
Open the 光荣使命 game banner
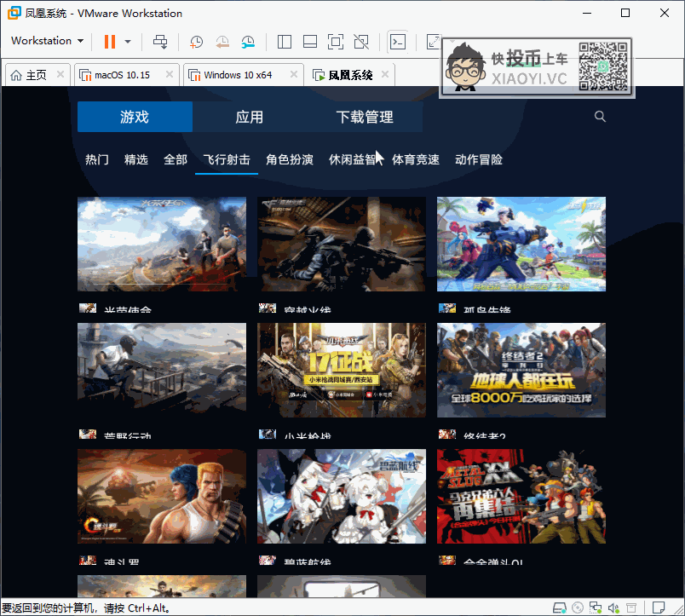tap(162, 244)
